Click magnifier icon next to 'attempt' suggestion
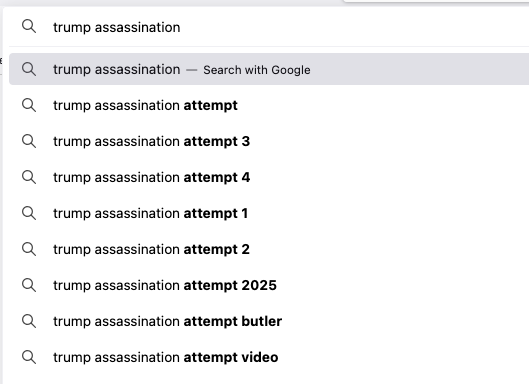This screenshot has width=529, height=384. (29, 105)
